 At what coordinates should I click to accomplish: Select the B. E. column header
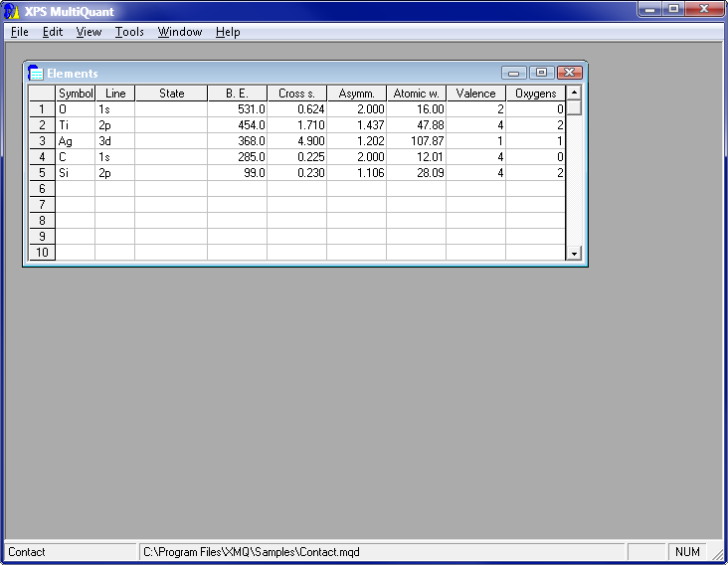[237, 94]
